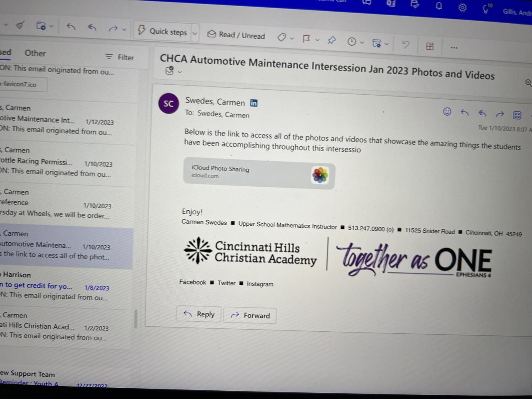Open the Settings gear icon
Screen dimensions: 532x399
point(463,7)
